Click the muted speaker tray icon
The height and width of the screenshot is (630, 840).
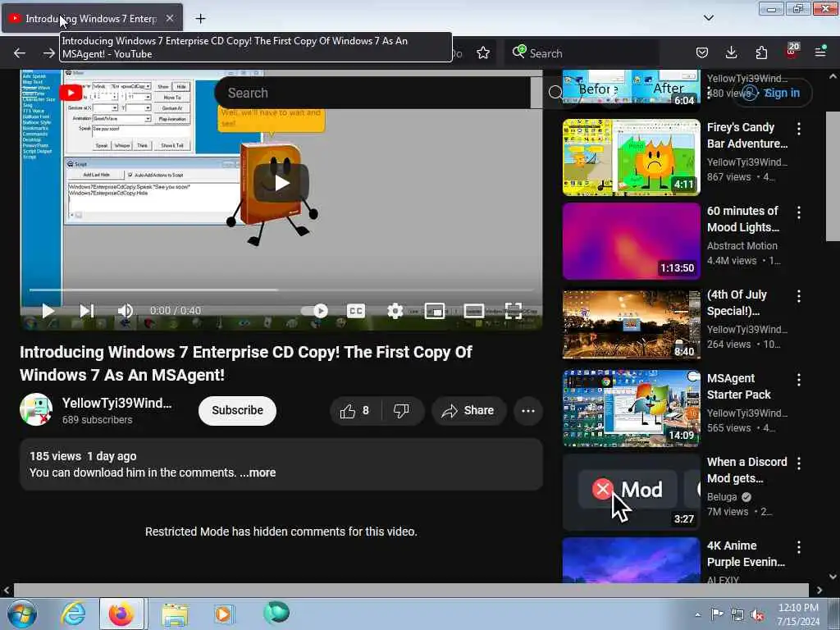[757, 615]
